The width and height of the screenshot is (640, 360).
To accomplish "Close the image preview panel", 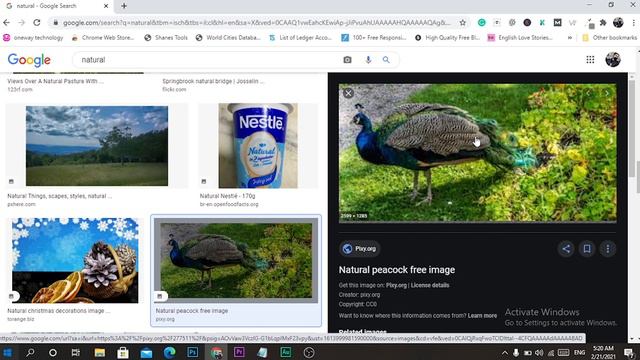I will (x=348, y=93).
